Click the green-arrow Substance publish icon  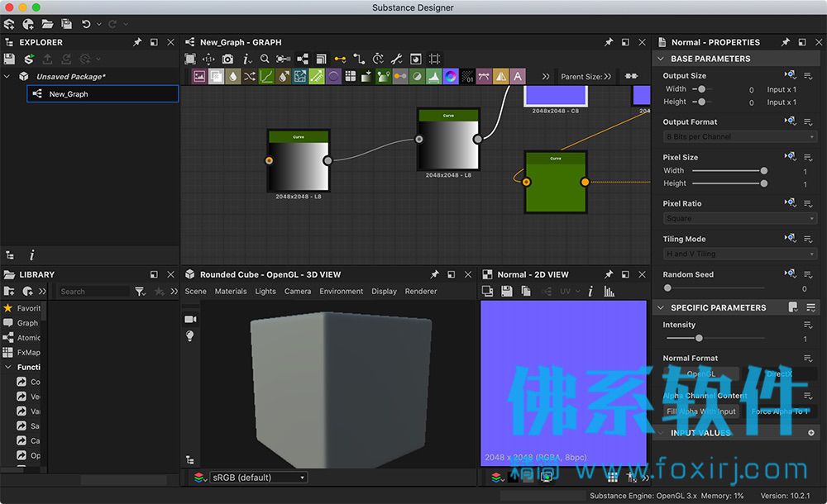pos(29,59)
